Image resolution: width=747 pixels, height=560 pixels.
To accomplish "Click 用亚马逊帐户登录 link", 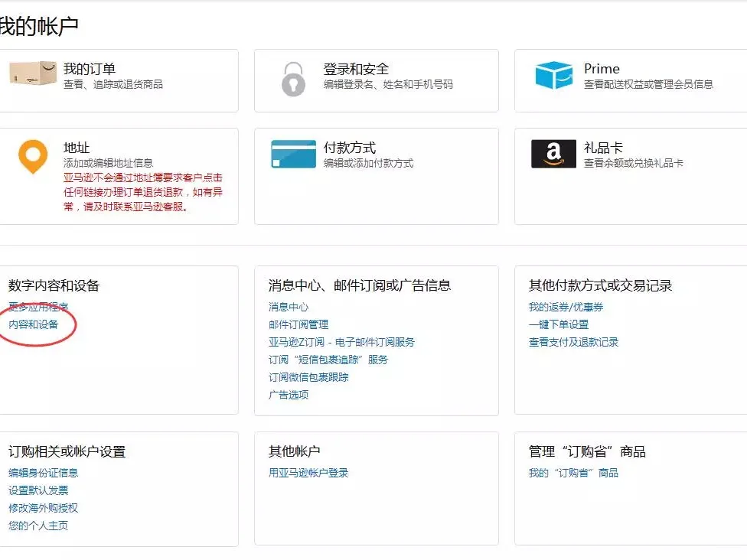I will click(x=308, y=473).
